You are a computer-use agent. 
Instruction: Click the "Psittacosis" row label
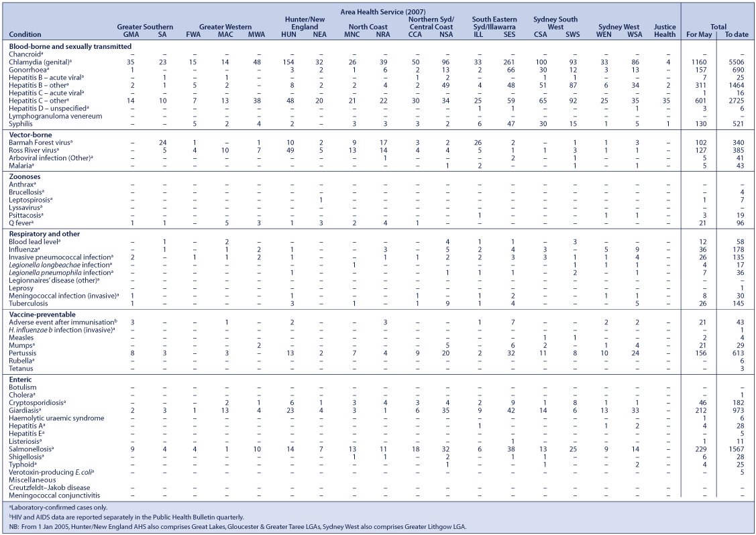coord(27,215)
